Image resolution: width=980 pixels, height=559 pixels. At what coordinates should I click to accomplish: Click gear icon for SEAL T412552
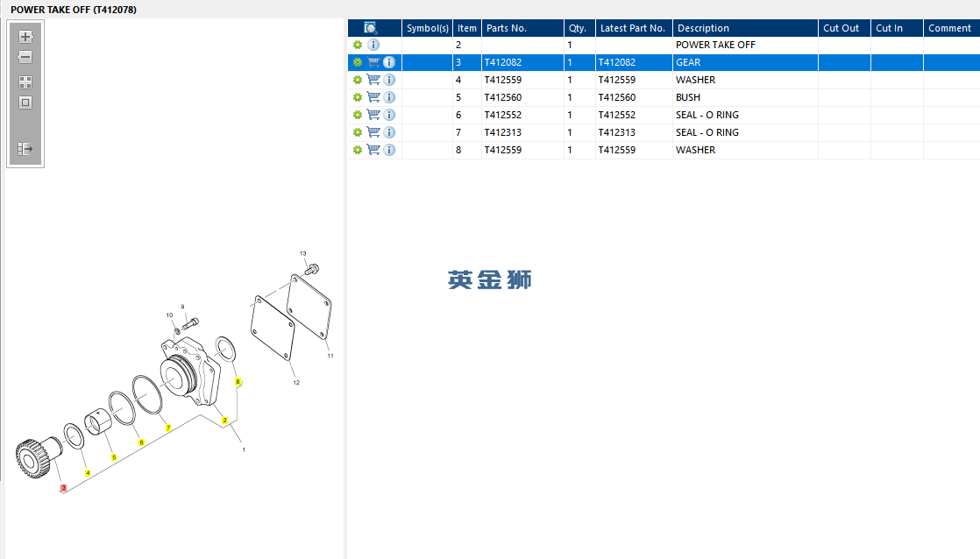(x=358, y=115)
